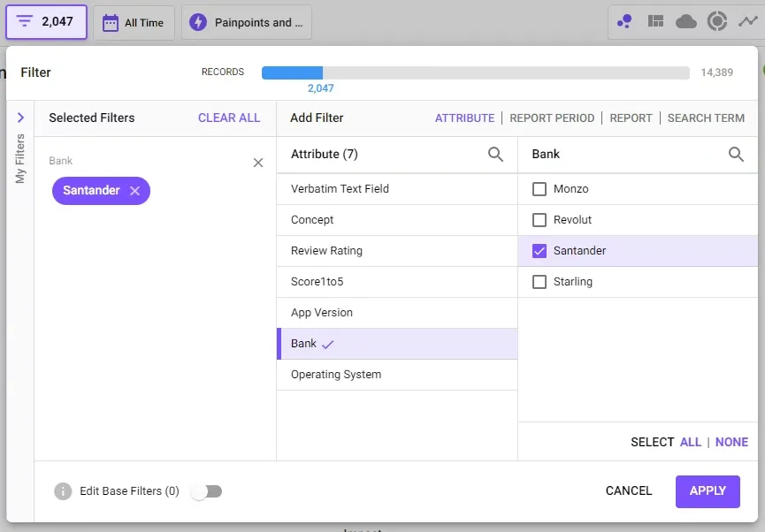Click the info icon beside Edit Base Filters
Image resolution: width=765 pixels, height=532 pixels.
tap(63, 491)
